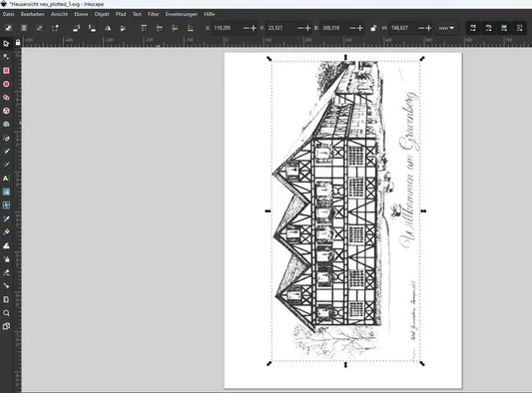532x393 pixels.
Task: Toggle move gradients with objects
Action: (x=504, y=28)
